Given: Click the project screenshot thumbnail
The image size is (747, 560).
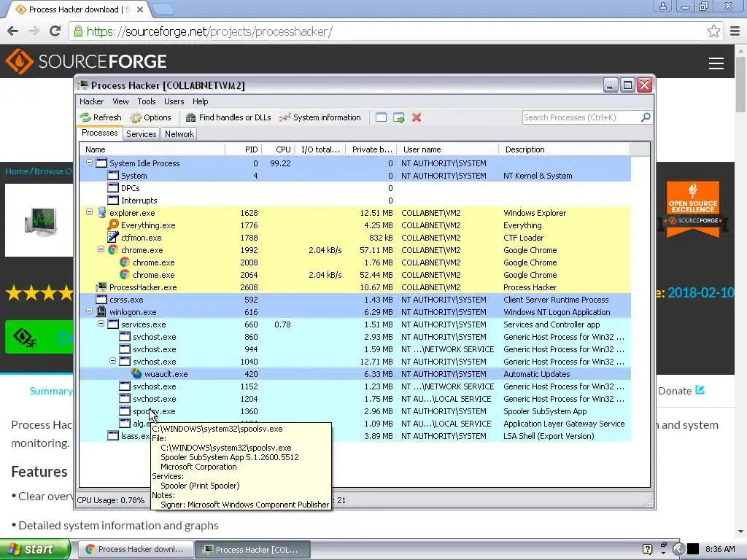Looking at the screenshot, I should tap(39, 220).
